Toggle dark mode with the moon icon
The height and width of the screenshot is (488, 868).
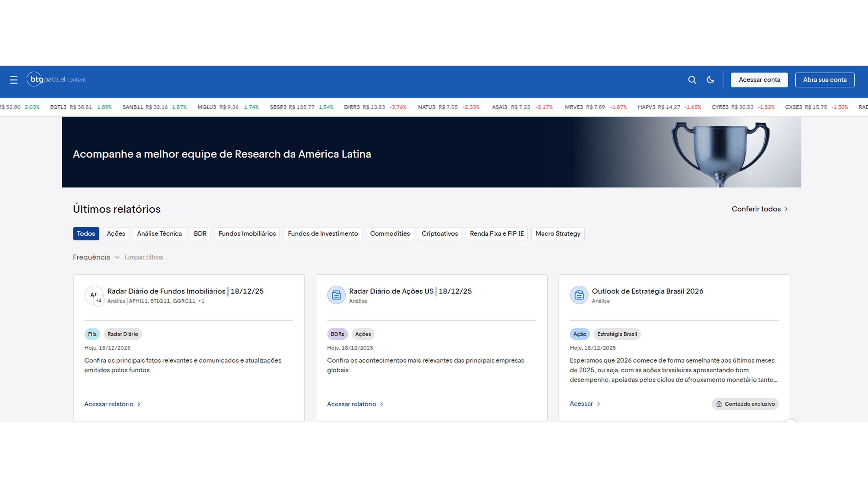[x=710, y=80]
